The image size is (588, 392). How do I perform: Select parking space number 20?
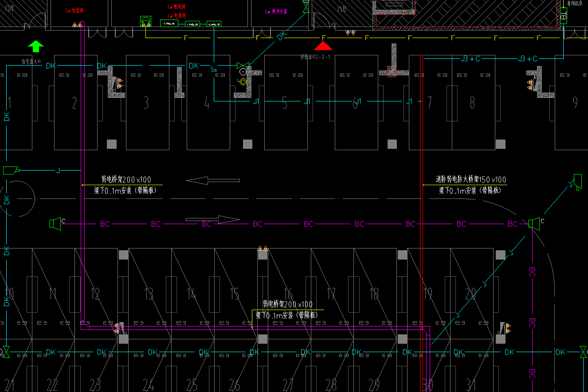[471, 293]
